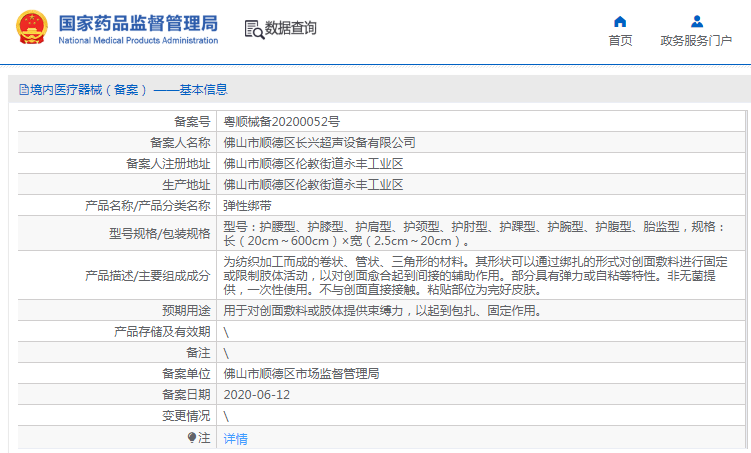Select 备案人注册地址 value 佛山市顺德区伦教街道永丰工业区
The width and height of the screenshot is (751, 453).
(313, 164)
